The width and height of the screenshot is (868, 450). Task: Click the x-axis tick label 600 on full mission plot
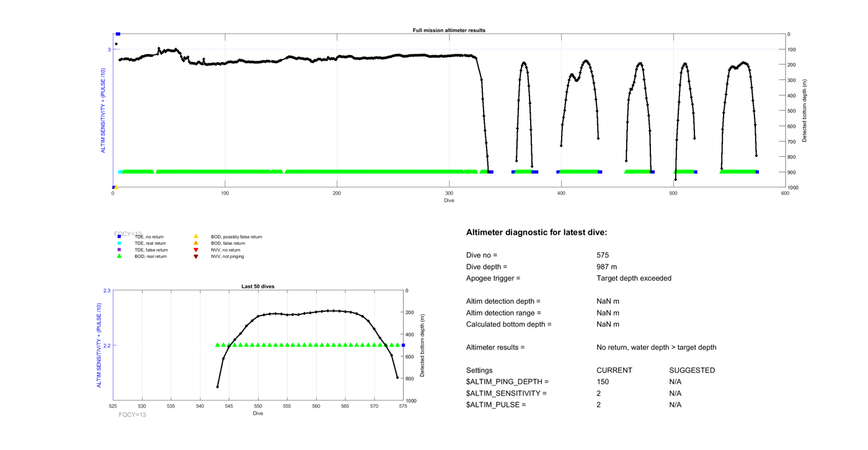click(785, 193)
